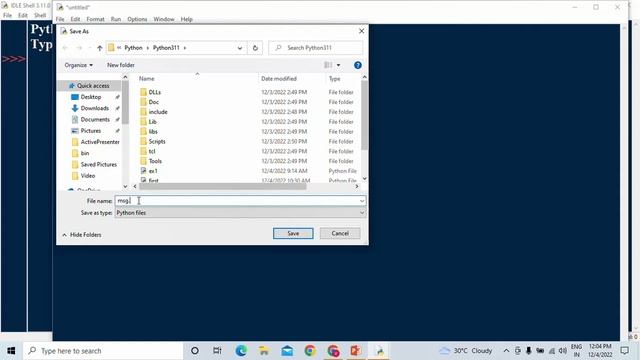Open the File menu of untitled editor
This screenshot has height=360, width=640.
(60, 19)
